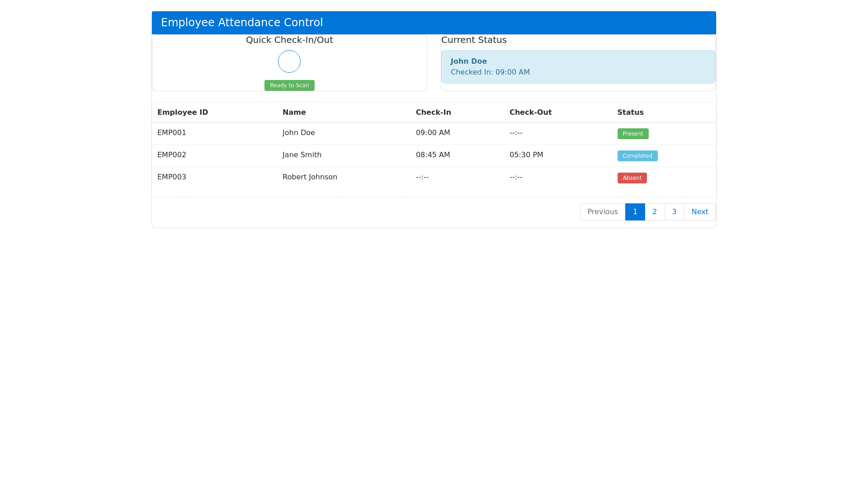The height and width of the screenshot is (488, 868).
Task: Click the Employee ID column header
Action: point(183,113)
